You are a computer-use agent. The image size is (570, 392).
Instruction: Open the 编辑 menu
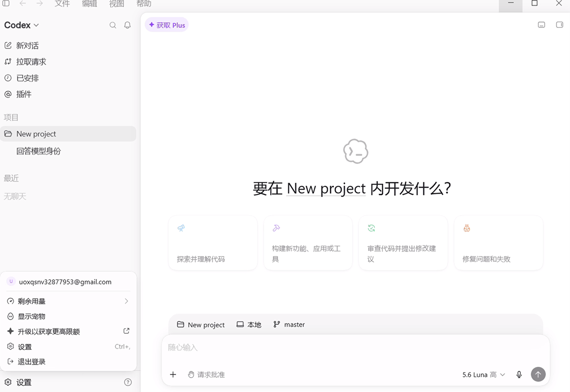click(x=90, y=4)
